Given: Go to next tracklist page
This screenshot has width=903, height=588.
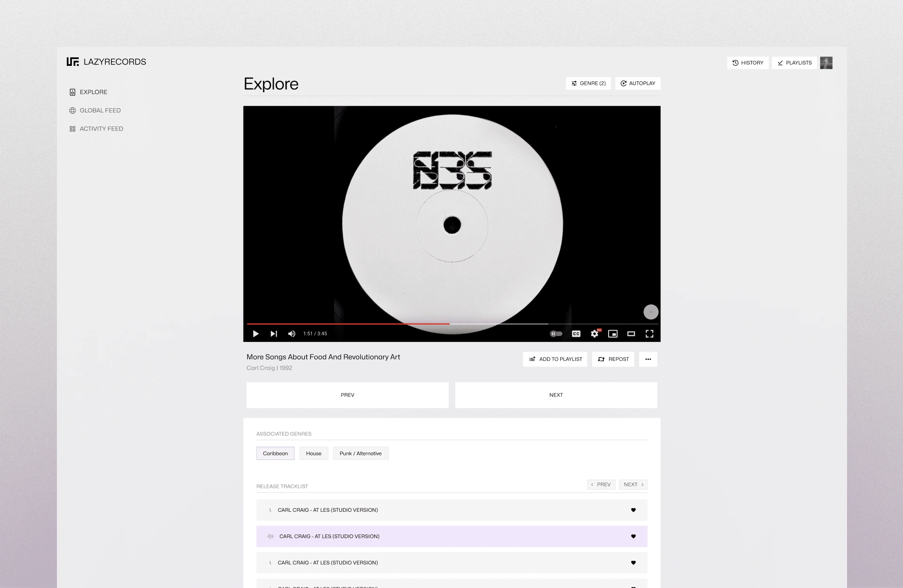Looking at the screenshot, I should [x=633, y=485].
